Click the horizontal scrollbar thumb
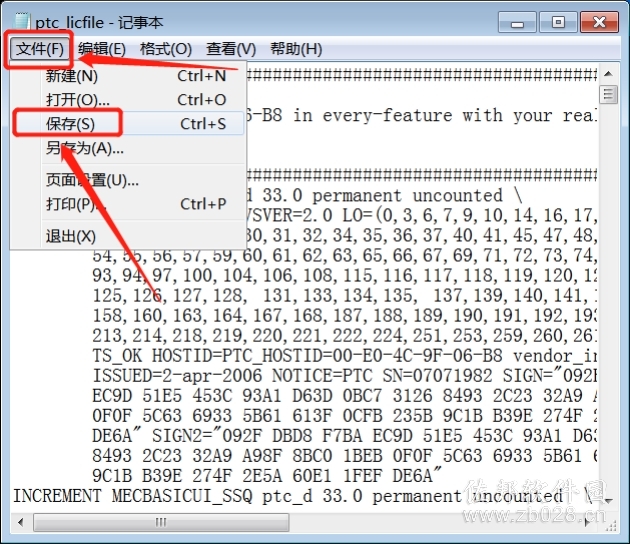This screenshot has width=630, height=544. point(161,522)
